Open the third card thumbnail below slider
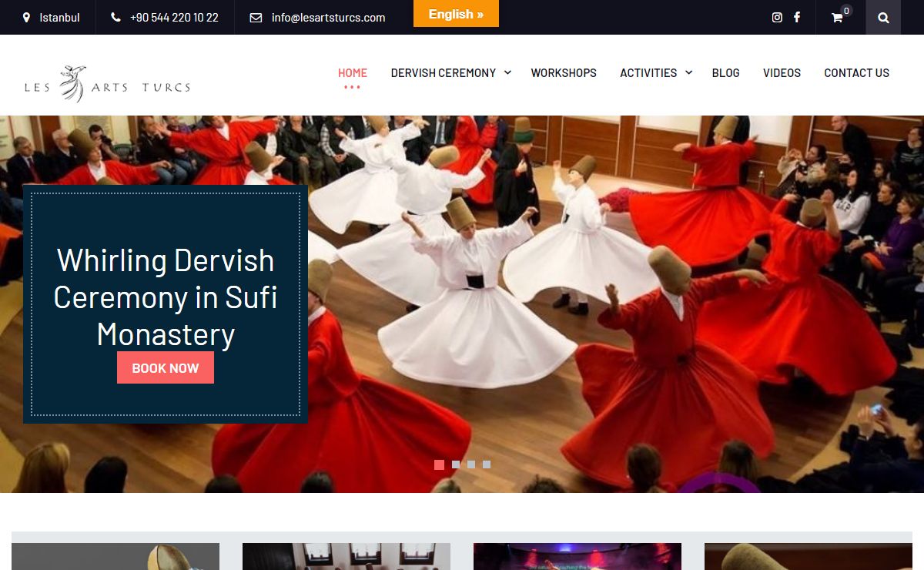The width and height of the screenshot is (924, 570). coord(577,556)
